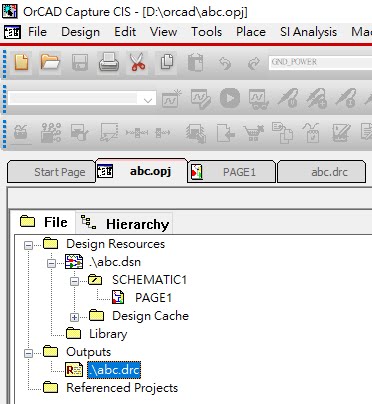
Task: Click the Bill of Materials cart icon
Action: pos(254,133)
